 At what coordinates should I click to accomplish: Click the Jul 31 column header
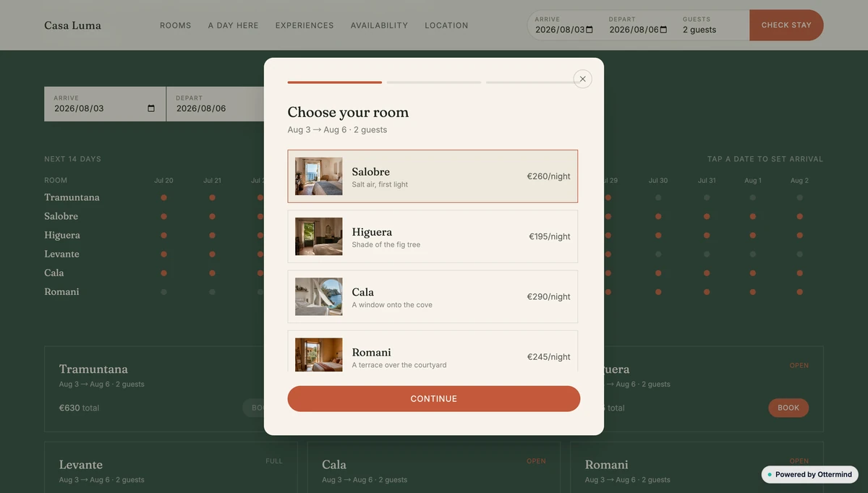[707, 181]
